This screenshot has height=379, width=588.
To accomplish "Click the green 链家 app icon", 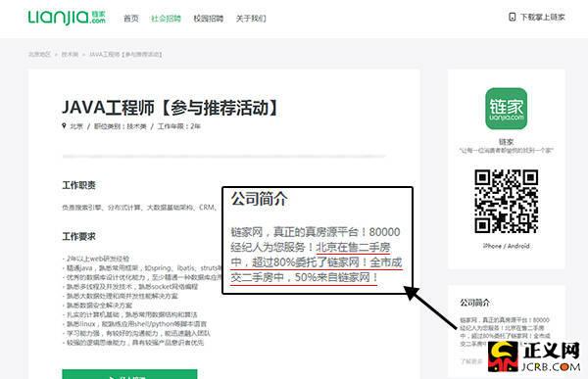I will [x=507, y=109].
